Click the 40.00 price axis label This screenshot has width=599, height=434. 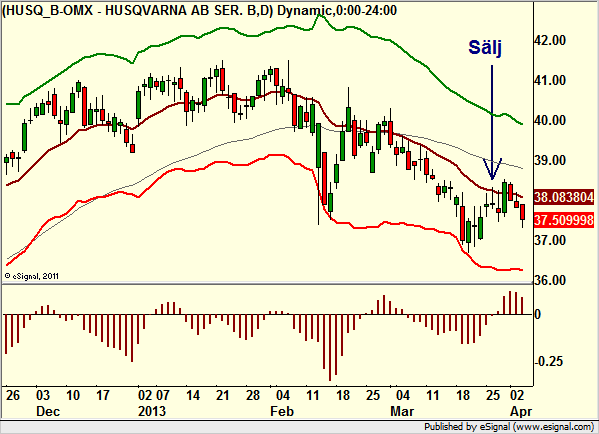click(550, 120)
